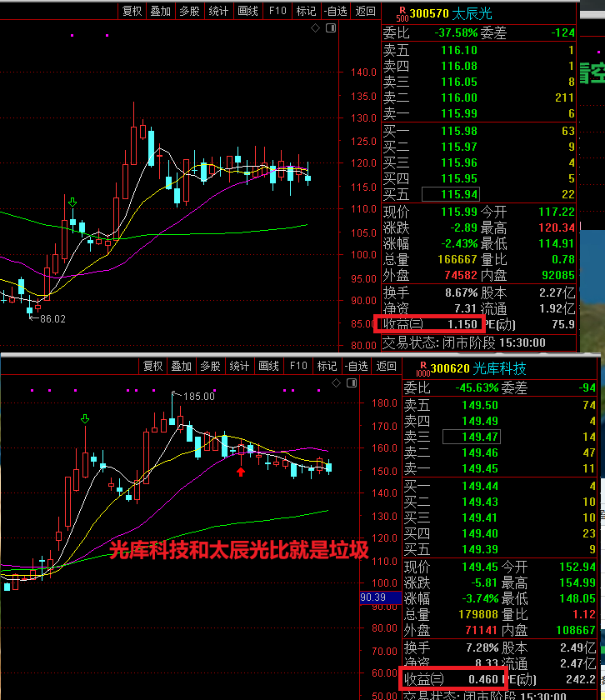Click 太辰光 最高 value 120.34
This screenshot has height=700, width=605.
tap(556, 228)
